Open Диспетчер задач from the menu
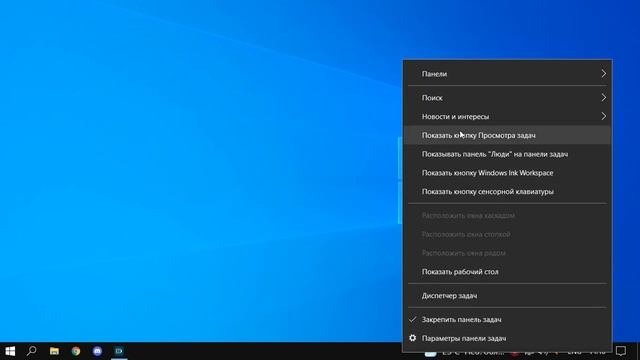The width and height of the screenshot is (640, 360). (507, 296)
